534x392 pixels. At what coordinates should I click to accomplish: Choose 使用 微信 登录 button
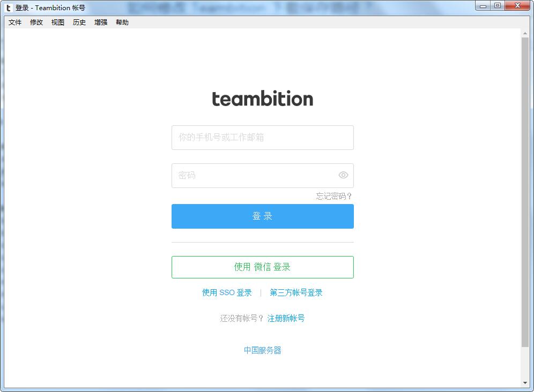262,267
